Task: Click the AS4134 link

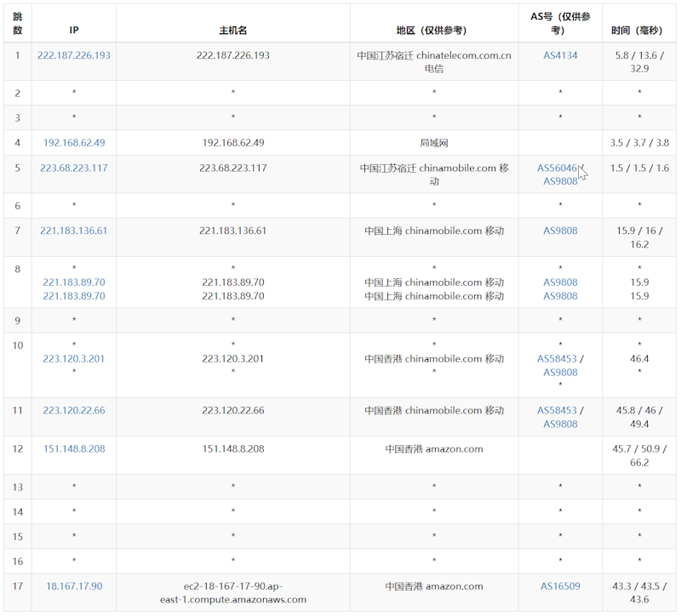Action: click(x=560, y=55)
